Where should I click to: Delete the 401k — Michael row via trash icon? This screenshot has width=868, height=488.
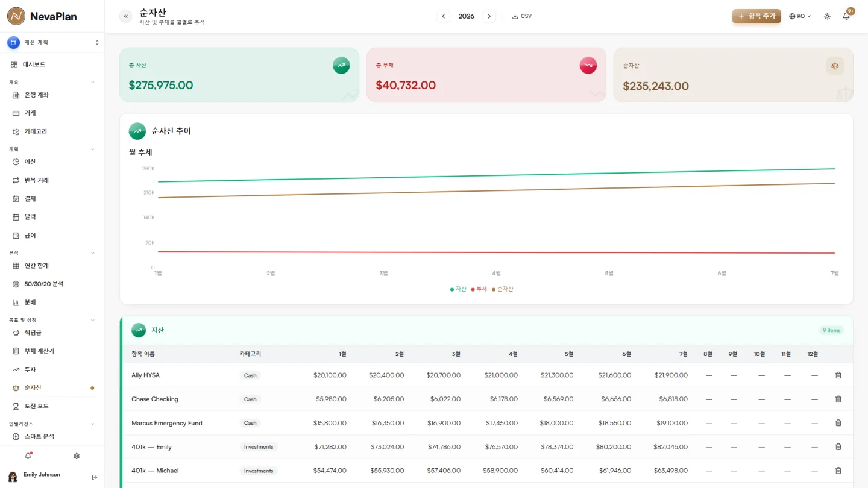tap(838, 471)
